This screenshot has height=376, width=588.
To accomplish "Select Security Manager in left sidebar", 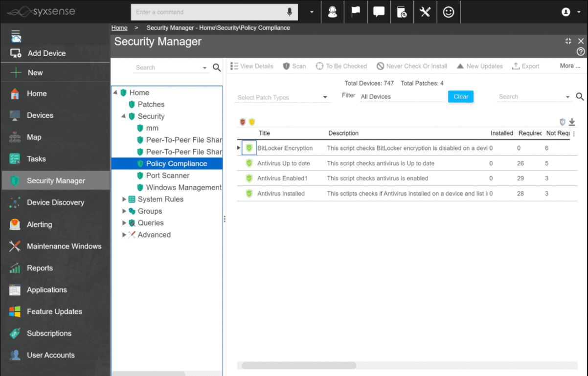I will tap(55, 181).
